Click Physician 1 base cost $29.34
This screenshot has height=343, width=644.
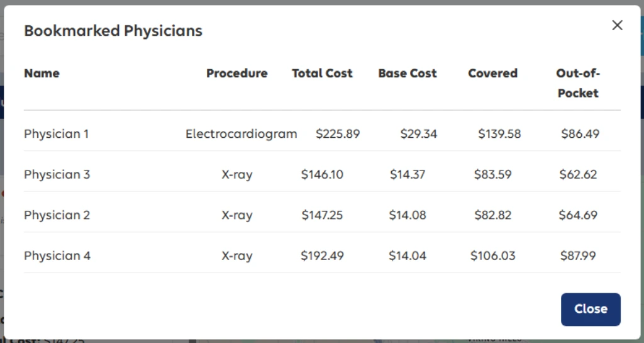[418, 133]
